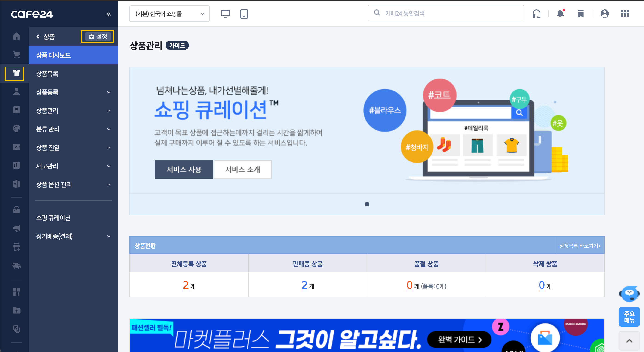Open the overlapping squares copy icon in the sidebar
Image resolution: width=644 pixels, height=352 pixels.
coord(16,329)
